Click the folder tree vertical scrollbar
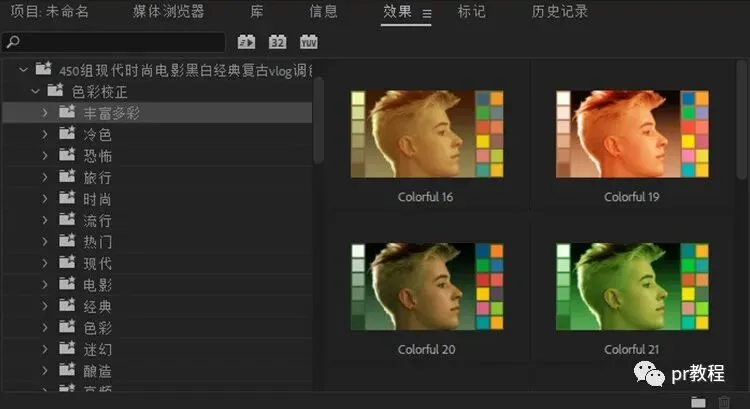The height and width of the screenshot is (409, 750). pyautogui.click(x=318, y=121)
